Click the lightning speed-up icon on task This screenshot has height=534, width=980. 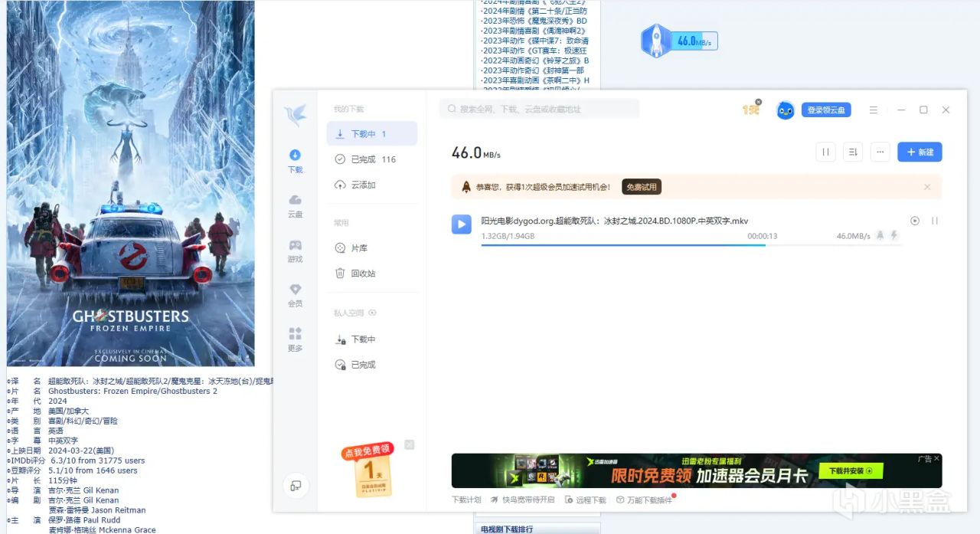coord(893,236)
